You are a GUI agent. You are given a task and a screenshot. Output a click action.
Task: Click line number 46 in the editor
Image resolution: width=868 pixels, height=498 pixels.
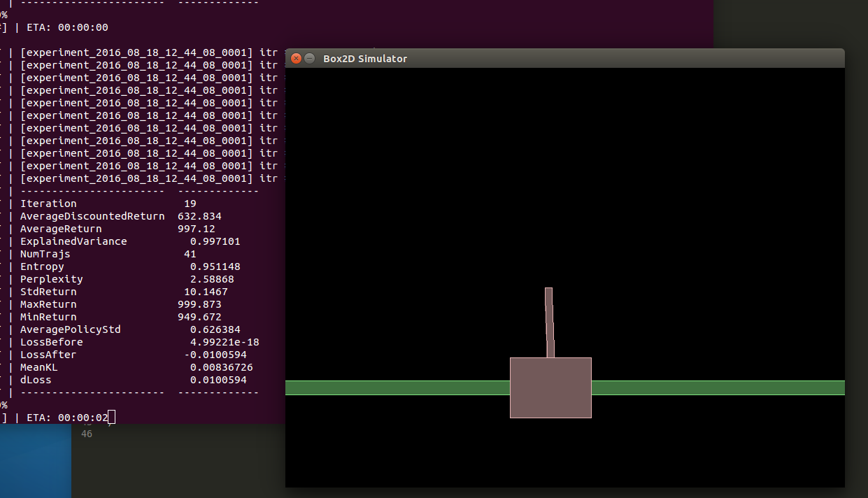pos(87,434)
